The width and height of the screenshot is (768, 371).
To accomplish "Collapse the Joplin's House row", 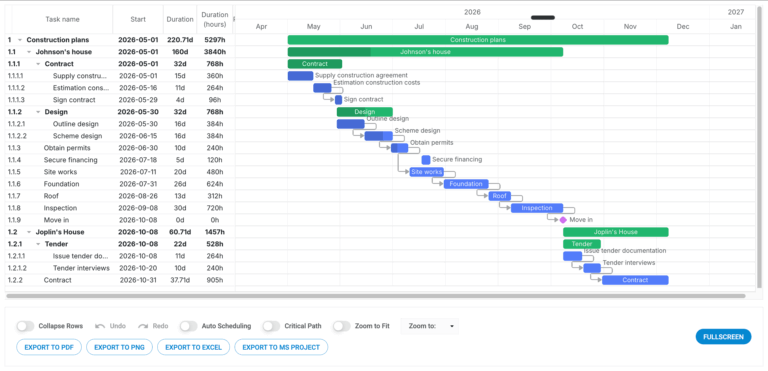I will [29, 232].
